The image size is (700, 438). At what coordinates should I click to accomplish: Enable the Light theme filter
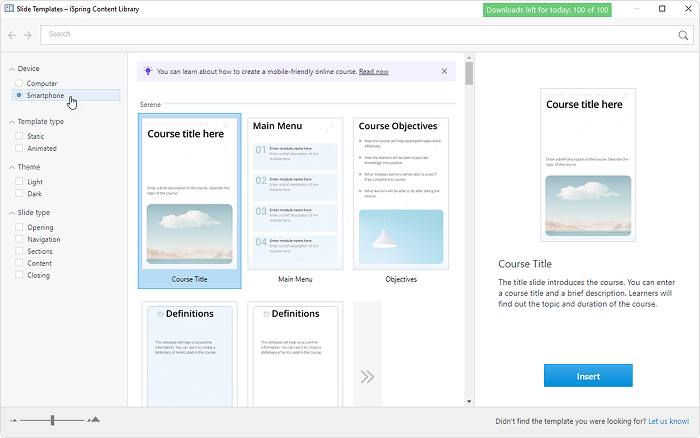(19, 181)
